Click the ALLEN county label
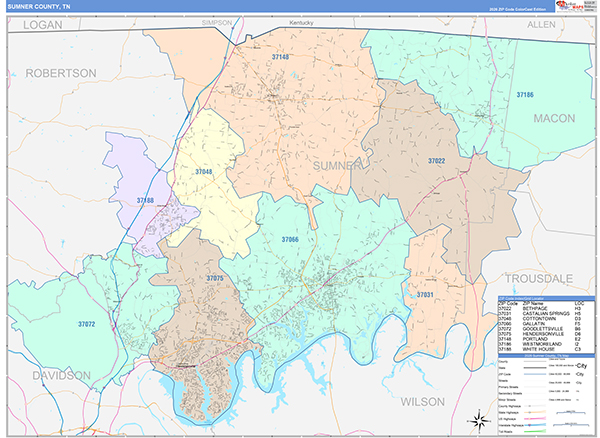 (541, 24)
